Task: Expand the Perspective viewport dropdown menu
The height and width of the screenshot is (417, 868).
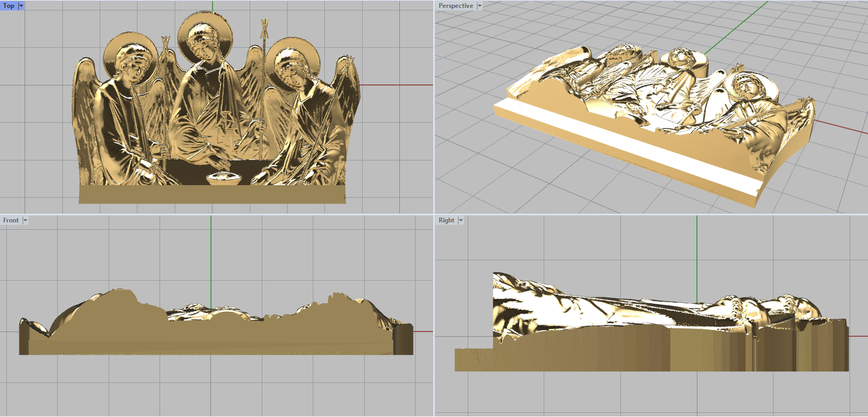Action: coord(480,5)
